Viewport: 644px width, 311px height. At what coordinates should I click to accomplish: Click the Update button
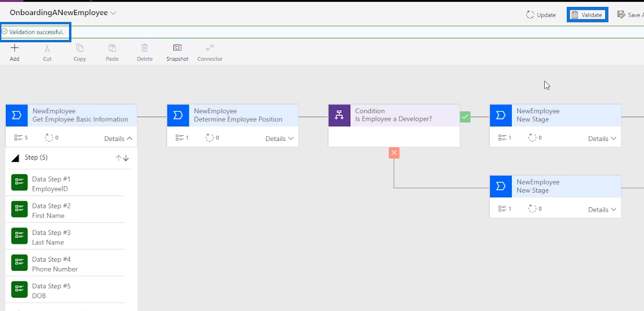click(x=541, y=15)
